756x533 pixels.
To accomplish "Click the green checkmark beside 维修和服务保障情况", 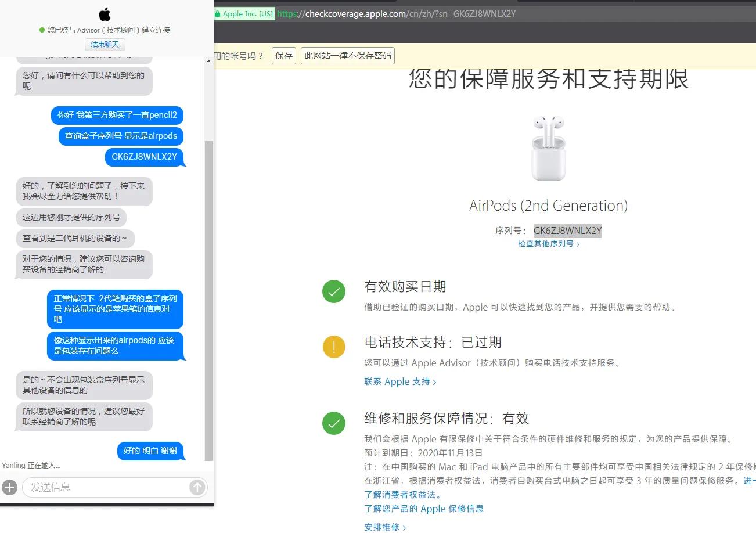I will 334,423.
